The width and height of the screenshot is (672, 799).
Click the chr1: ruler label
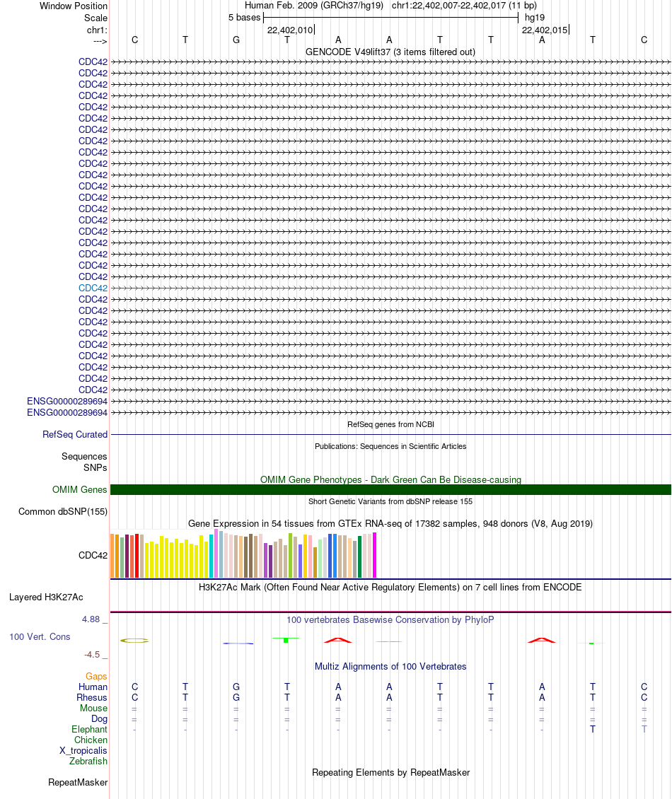coord(97,30)
